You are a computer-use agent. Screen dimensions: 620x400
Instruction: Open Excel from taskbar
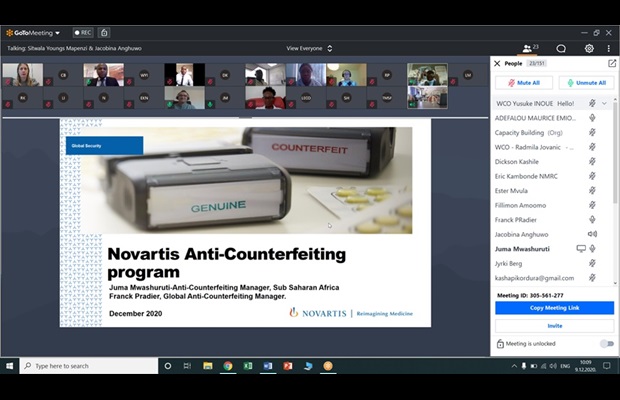point(248,366)
